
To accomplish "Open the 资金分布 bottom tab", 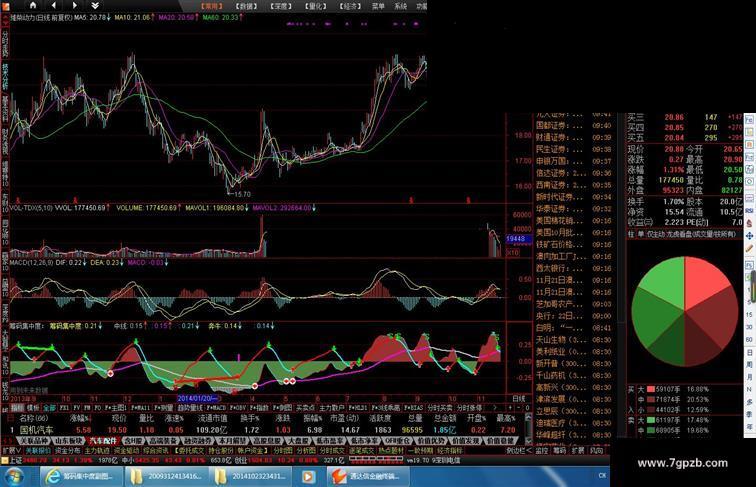I will coord(68,450).
